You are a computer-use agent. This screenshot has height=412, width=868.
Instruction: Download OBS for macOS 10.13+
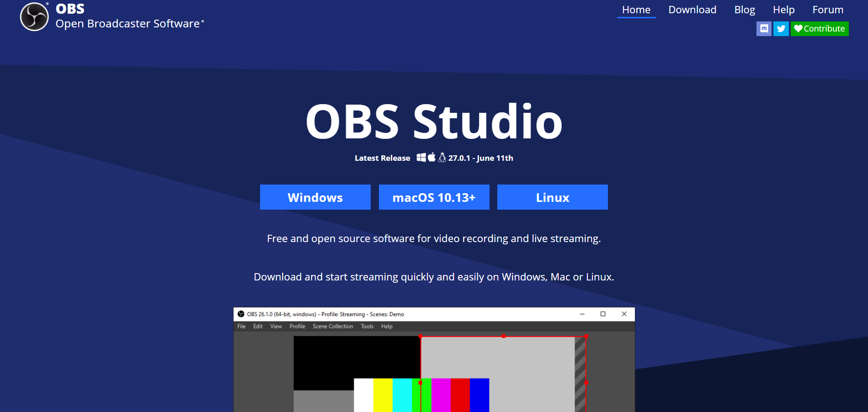(x=434, y=197)
